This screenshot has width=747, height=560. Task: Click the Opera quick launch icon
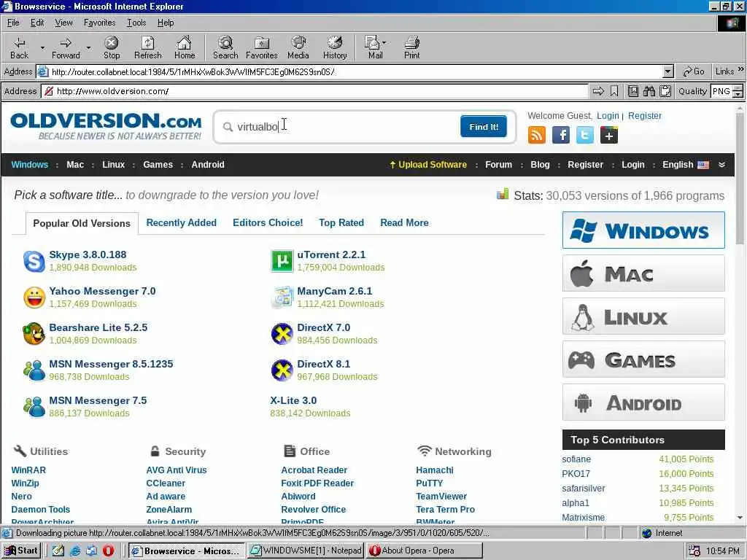coord(108,551)
